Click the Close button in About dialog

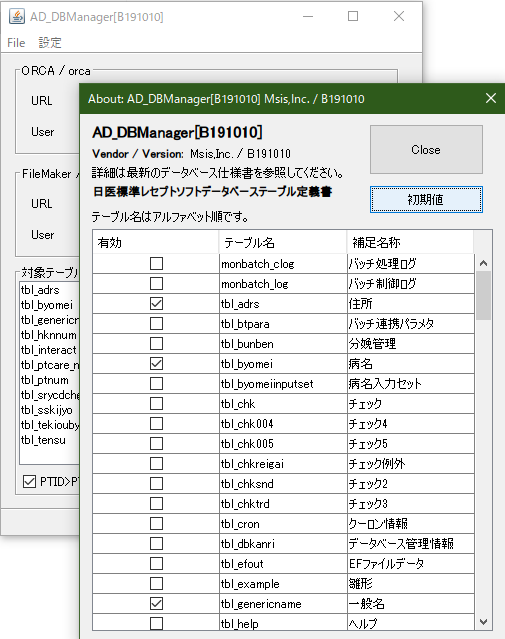coord(426,150)
